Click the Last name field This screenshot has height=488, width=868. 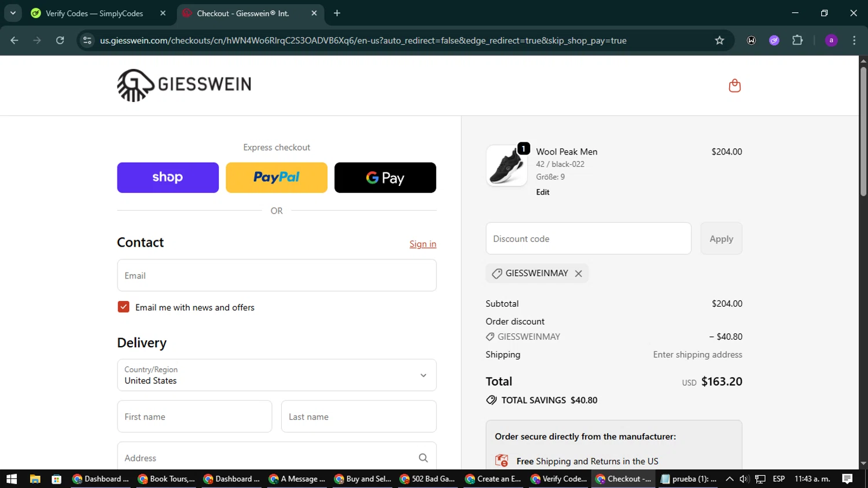tap(359, 416)
